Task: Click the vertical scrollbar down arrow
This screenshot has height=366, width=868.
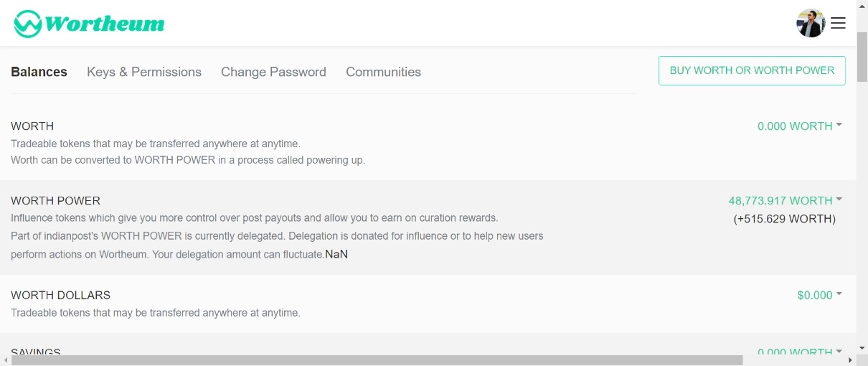Action: coord(862,347)
